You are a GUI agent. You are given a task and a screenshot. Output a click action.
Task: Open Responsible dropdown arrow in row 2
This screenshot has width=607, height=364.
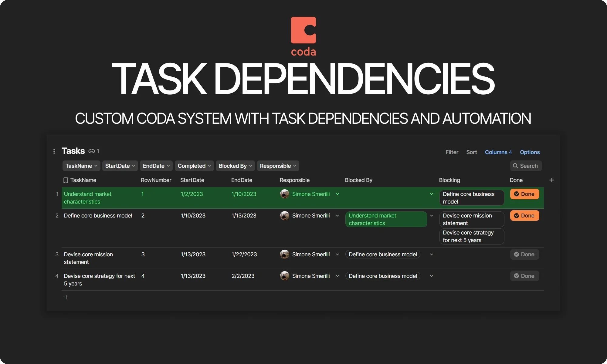[x=337, y=216]
